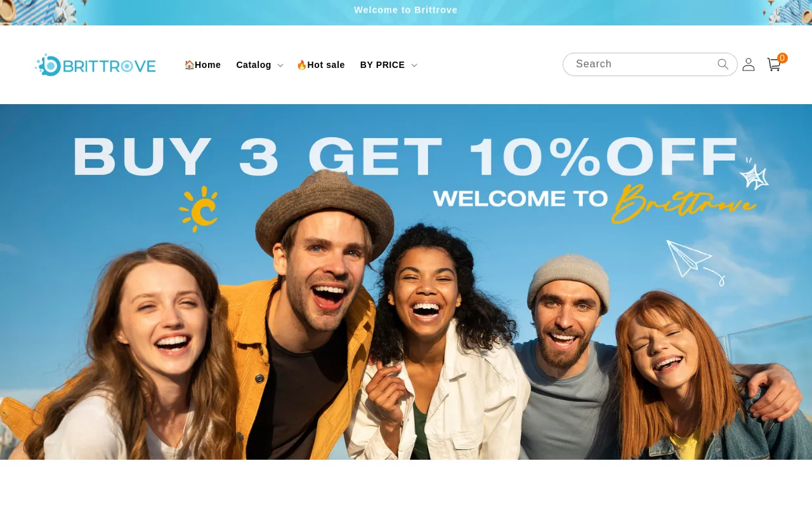Click the BUY 3 GET 10%OFF banner headline
The width and height of the screenshot is (812, 508).
pyautogui.click(x=405, y=157)
